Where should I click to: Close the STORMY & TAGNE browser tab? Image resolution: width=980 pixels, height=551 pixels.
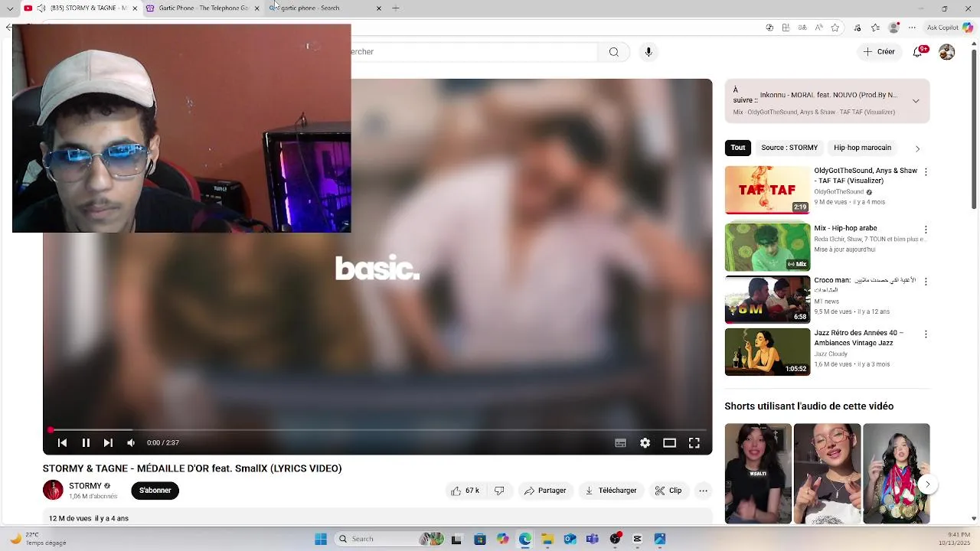135,8
